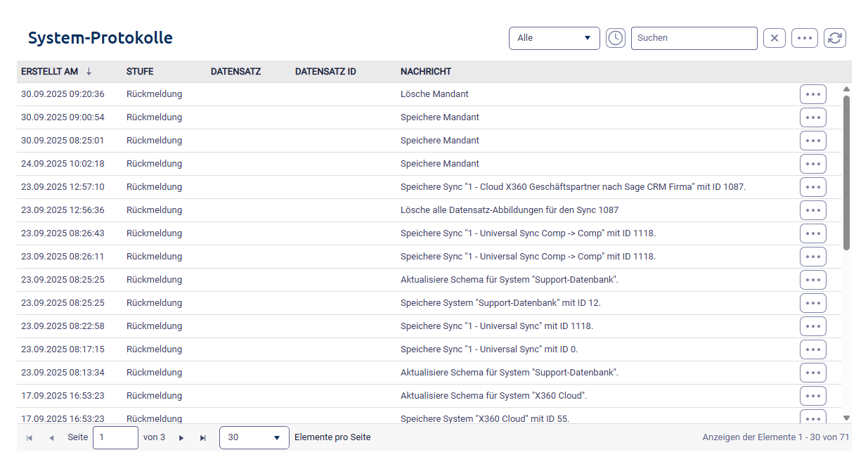Clear the search with the X button
868x469 pixels.
775,38
